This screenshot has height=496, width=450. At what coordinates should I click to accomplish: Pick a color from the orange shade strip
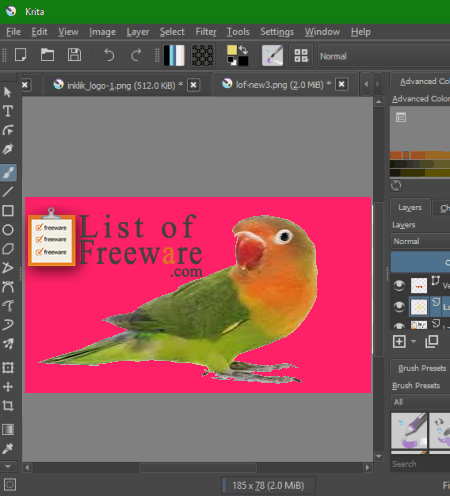coord(420,155)
